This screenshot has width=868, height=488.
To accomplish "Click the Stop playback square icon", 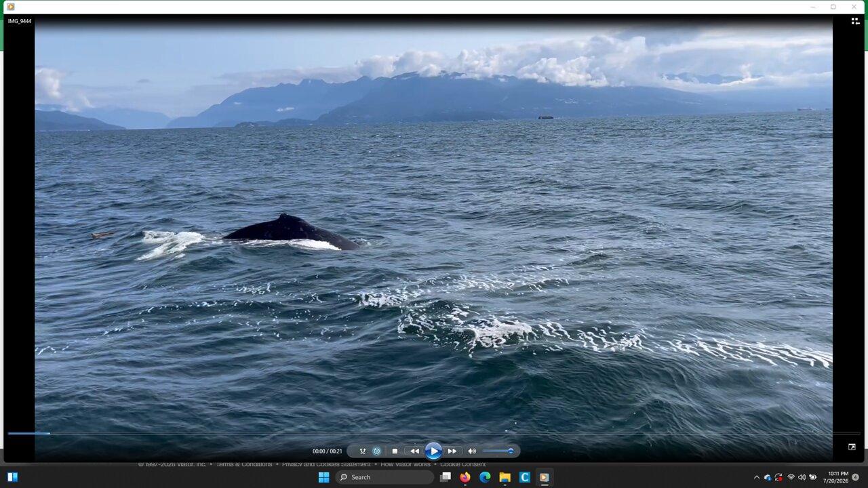I will pyautogui.click(x=395, y=451).
